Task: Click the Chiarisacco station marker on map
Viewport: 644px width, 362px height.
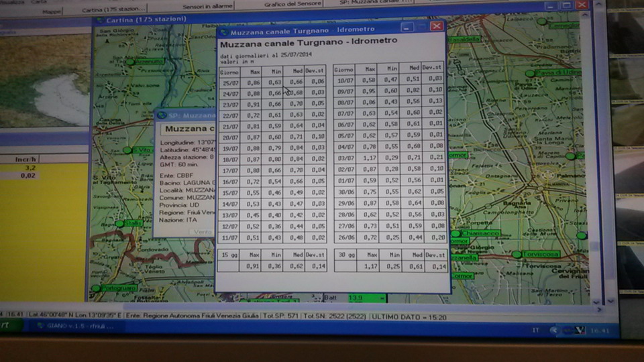Action: 456,233
